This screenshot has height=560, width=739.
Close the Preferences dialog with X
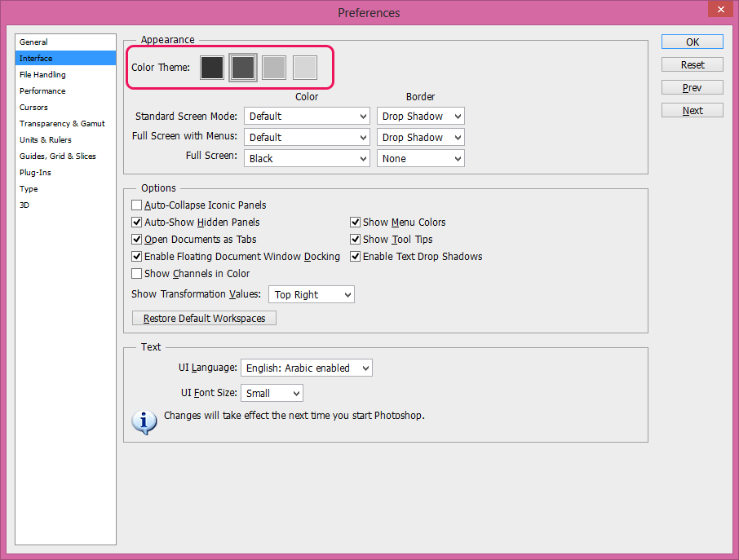pos(720,9)
